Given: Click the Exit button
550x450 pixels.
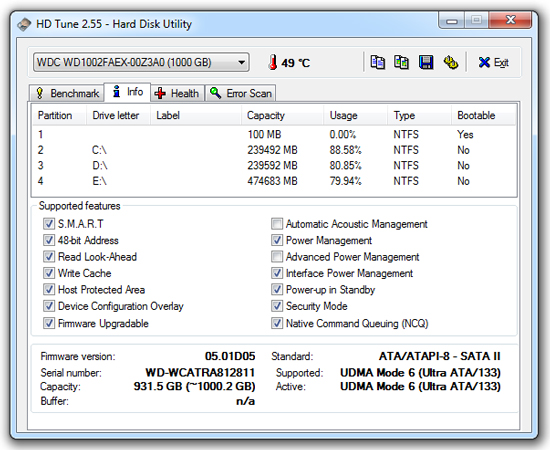Looking at the screenshot, I should [x=494, y=62].
